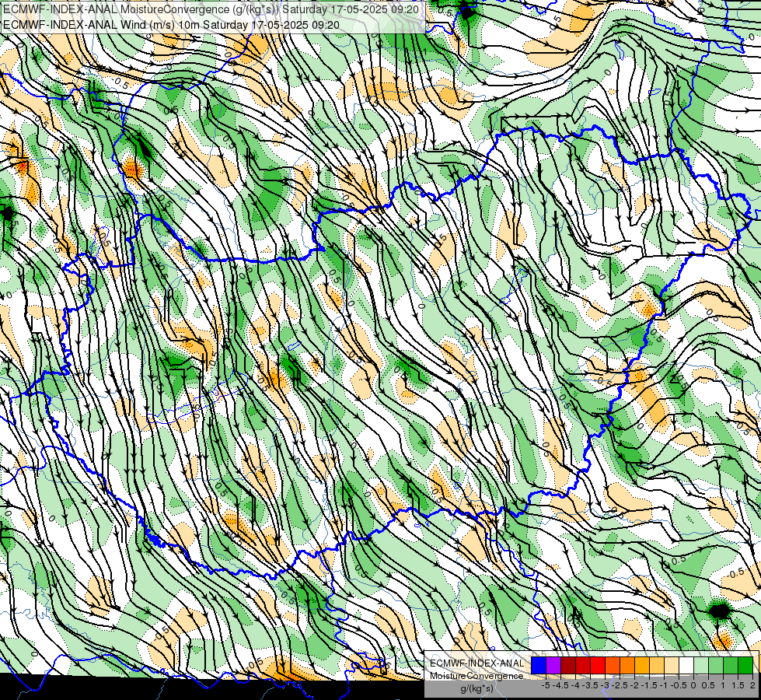This screenshot has width=761, height=700.
Task: Click the medium green swatch between 1 and 1.5
Action: tap(731, 666)
